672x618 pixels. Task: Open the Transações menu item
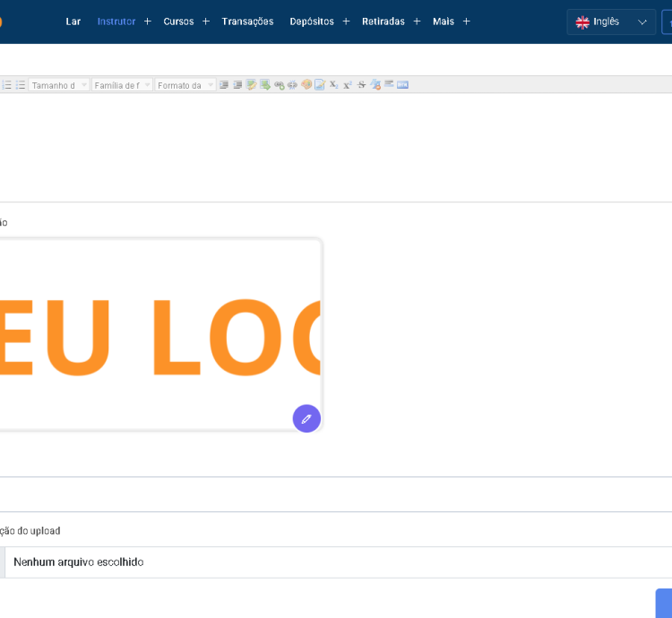(x=247, y=21)
